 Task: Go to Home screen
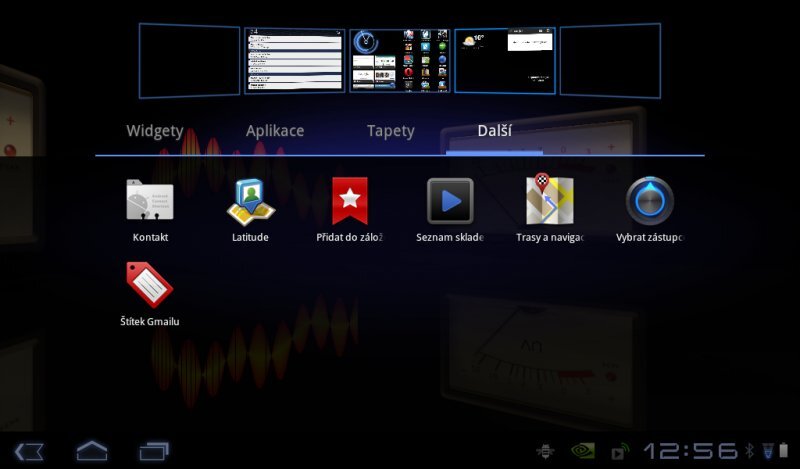pos(92,451)
